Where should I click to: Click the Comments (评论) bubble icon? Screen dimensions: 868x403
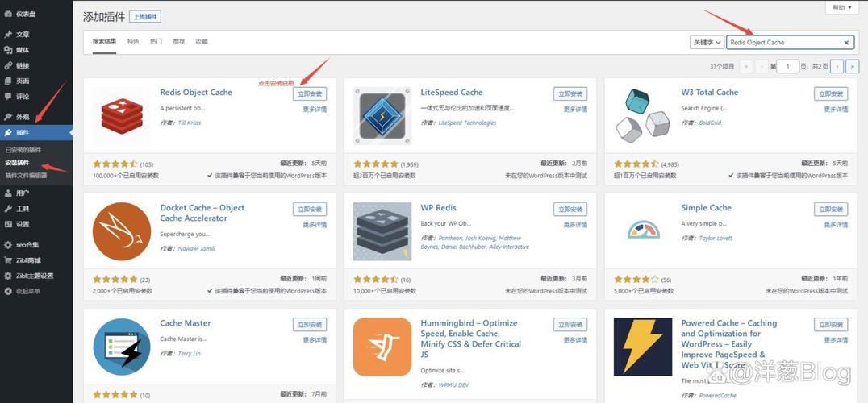(x=8, y=96)
